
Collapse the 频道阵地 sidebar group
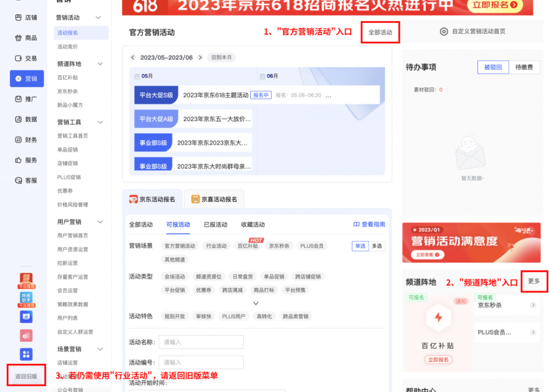tap(100, 63)
